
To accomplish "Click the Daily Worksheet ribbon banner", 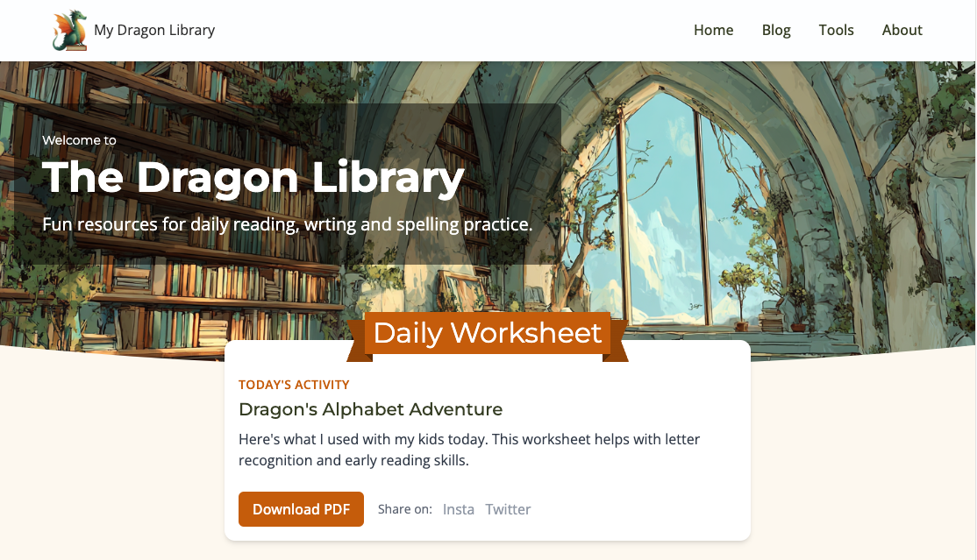I will click(488, 335).
